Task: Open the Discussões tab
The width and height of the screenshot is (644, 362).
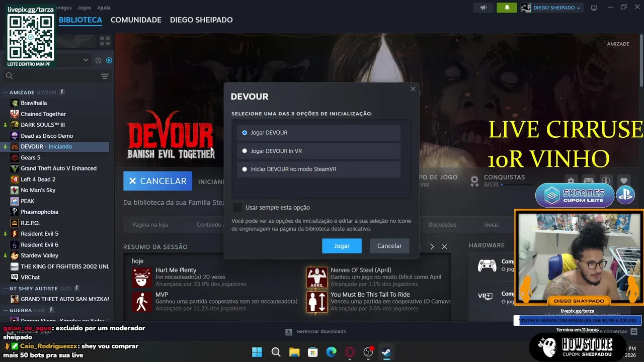Action: [x=442, y=225]
